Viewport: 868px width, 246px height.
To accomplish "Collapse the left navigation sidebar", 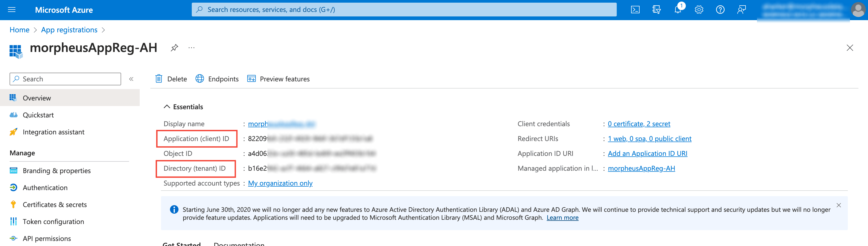I will [x=131, y=79].
